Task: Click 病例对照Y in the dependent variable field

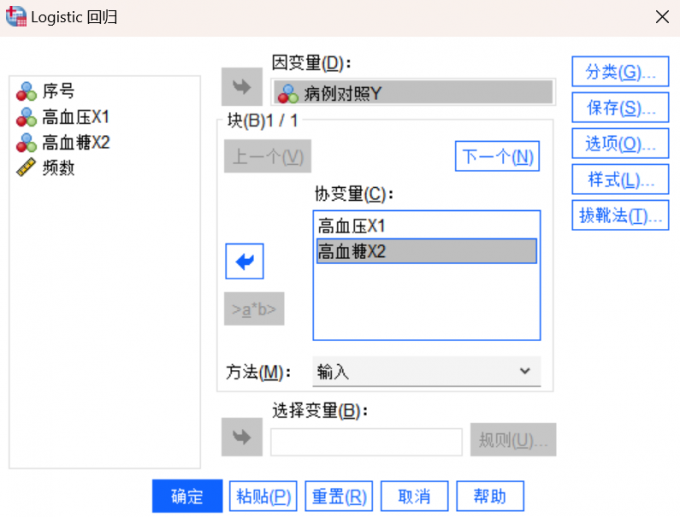Action: point(413,93)
